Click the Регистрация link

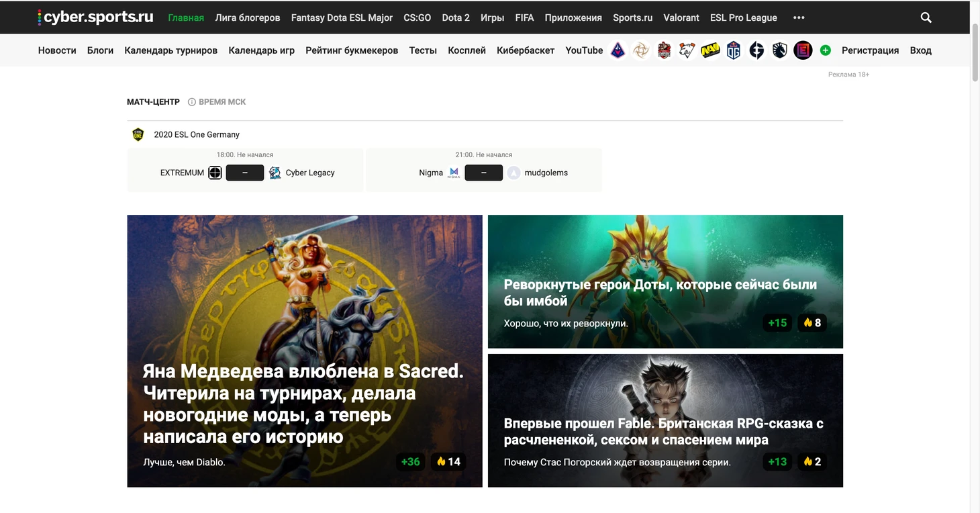point(870,50)
